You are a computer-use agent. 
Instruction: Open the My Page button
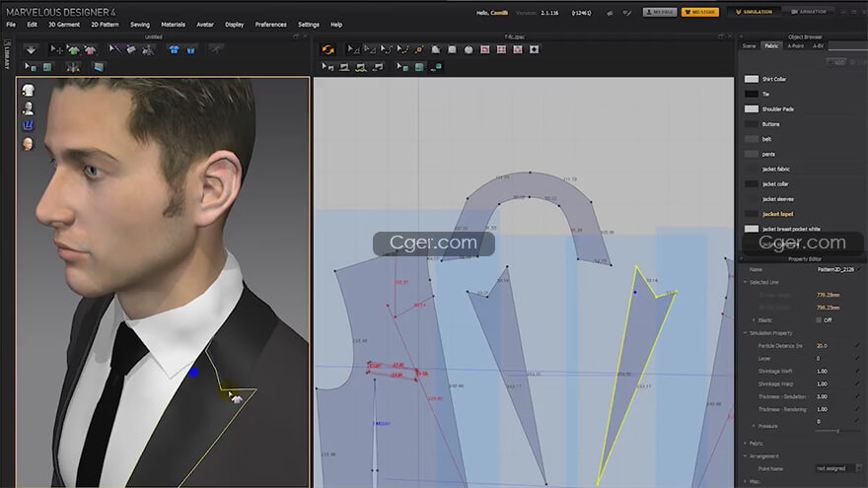660,12
